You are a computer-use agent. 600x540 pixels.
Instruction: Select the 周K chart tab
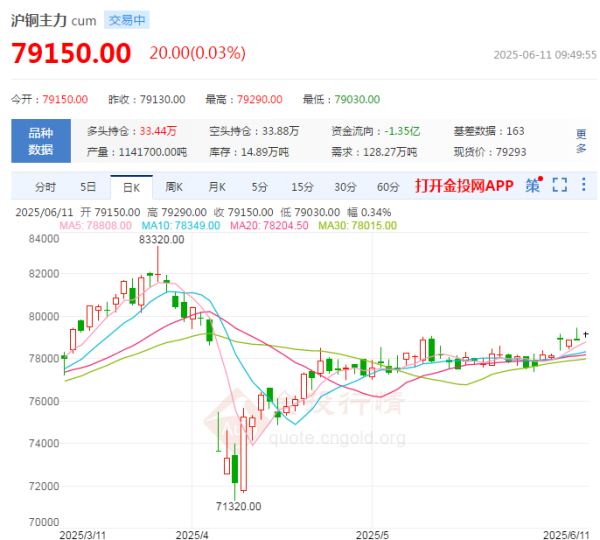click(174, 187)
